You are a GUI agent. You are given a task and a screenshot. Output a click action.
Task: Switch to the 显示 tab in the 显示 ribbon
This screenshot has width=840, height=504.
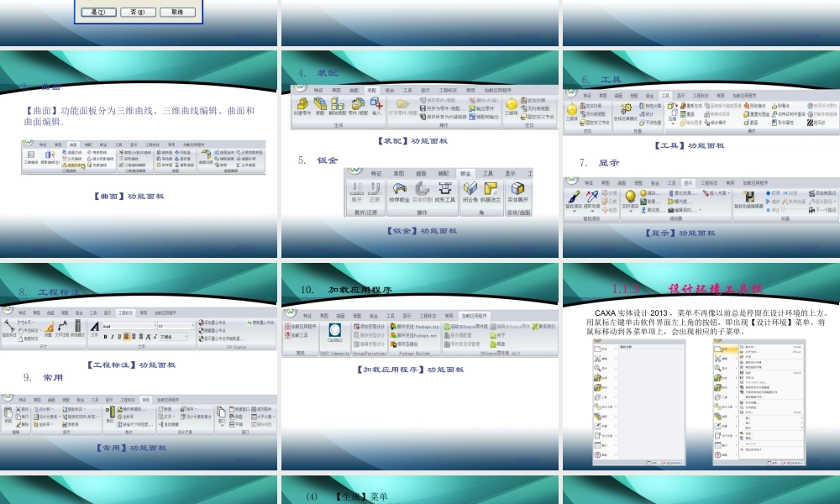click(688, 182)
